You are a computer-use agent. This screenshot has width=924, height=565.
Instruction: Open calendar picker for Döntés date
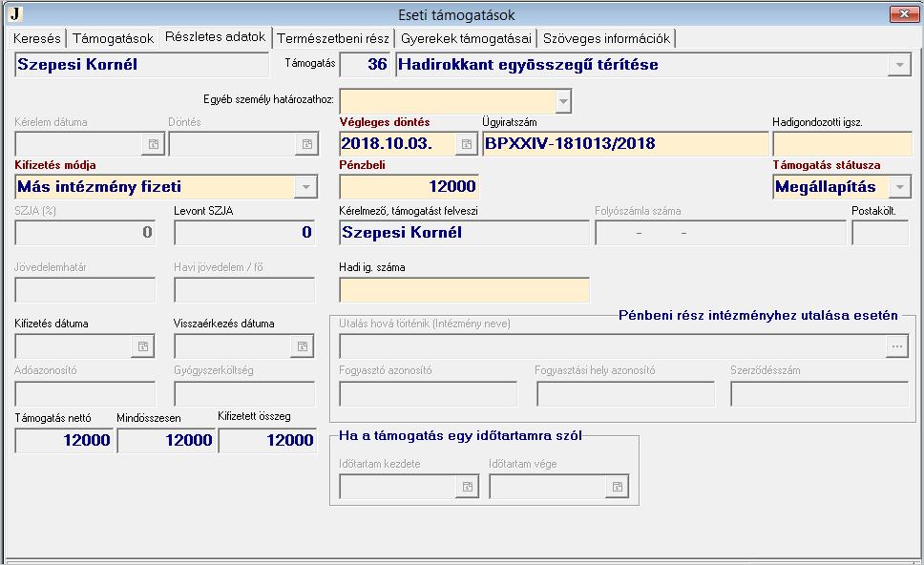point(307,144)
